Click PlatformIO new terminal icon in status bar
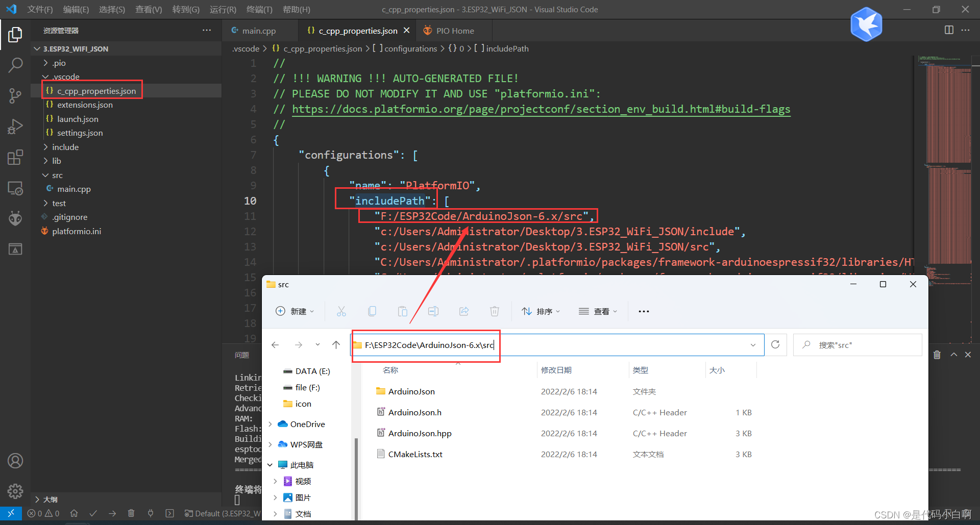 (170, 513)
